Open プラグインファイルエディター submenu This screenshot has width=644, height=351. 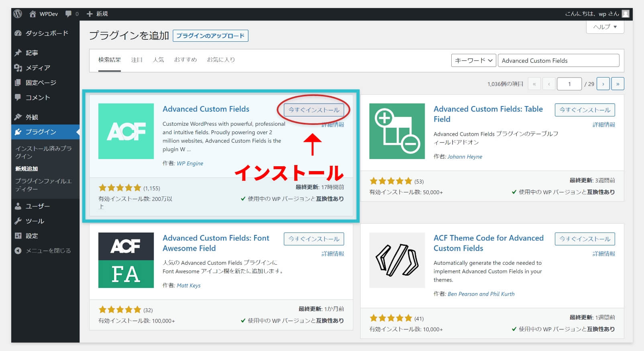43,185
